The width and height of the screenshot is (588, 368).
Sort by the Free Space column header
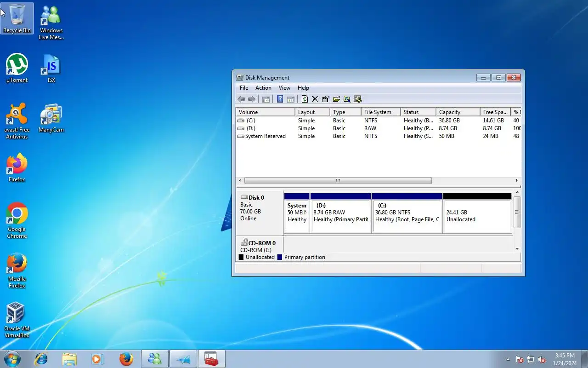point(496,112)
